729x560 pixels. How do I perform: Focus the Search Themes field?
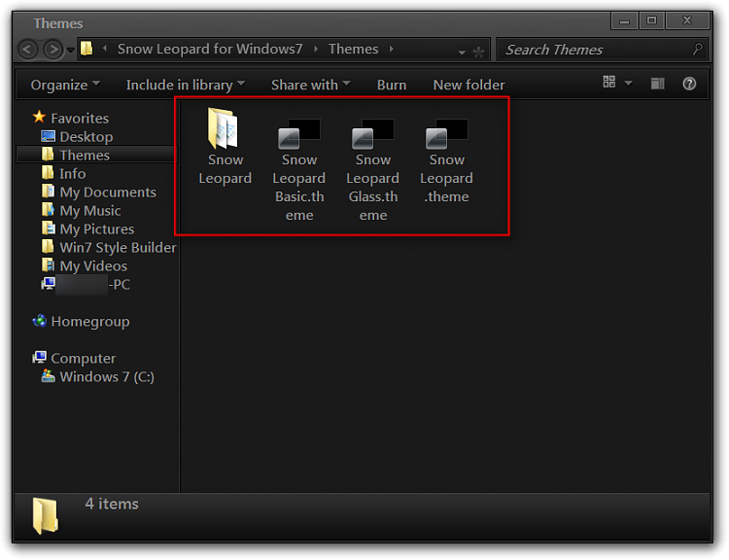(601, 50)
